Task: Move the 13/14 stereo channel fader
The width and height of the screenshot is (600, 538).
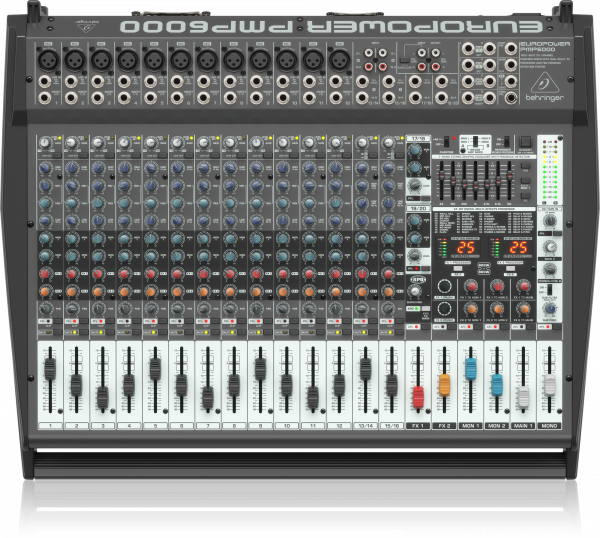Action: coord(365,369)
